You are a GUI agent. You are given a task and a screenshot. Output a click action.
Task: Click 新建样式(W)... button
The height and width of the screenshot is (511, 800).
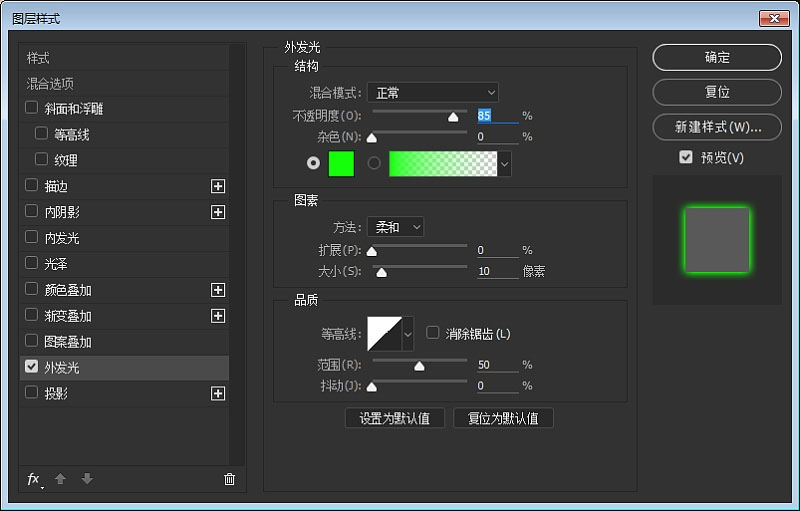point(717,127)
